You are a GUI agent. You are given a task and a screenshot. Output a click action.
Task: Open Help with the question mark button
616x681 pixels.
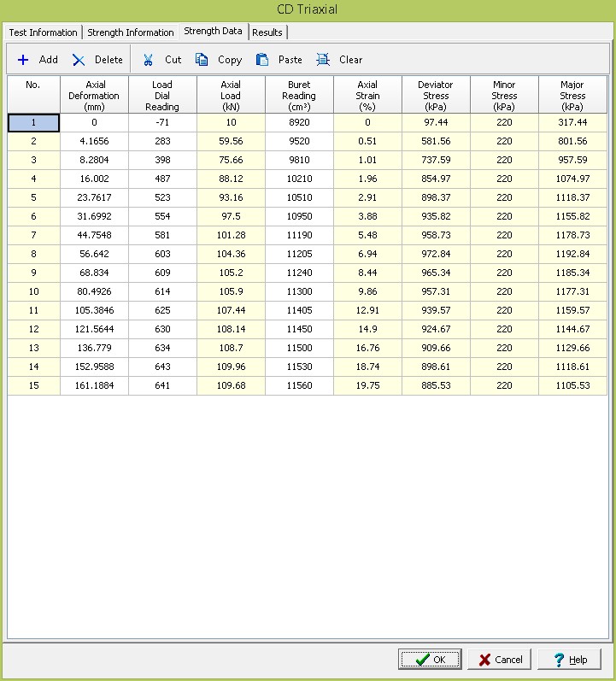pyautogui.click(x=570, y=660)
